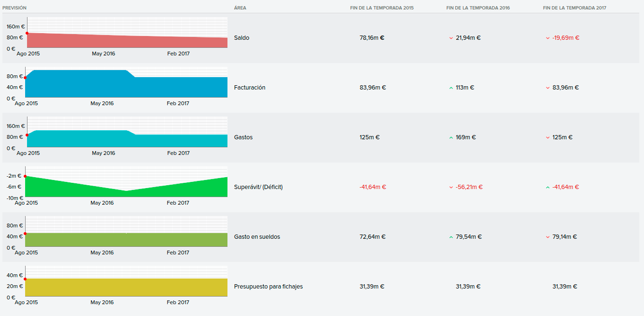The height and width of the screenshot is (316, 644).
Task: Select the Superávit/ (Déficit) label
Action: click(258, 187)
